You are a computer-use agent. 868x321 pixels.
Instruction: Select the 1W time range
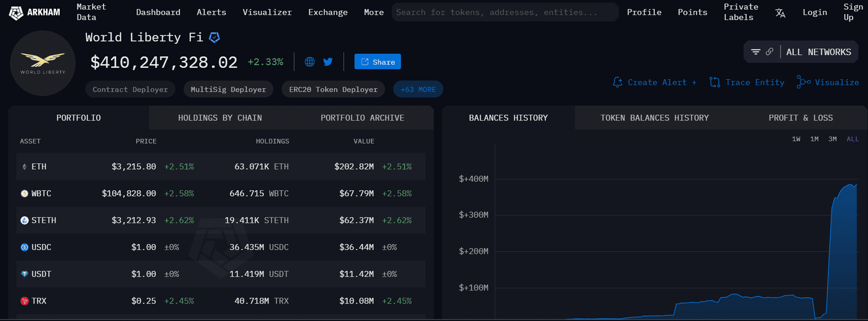coord(796,139)
